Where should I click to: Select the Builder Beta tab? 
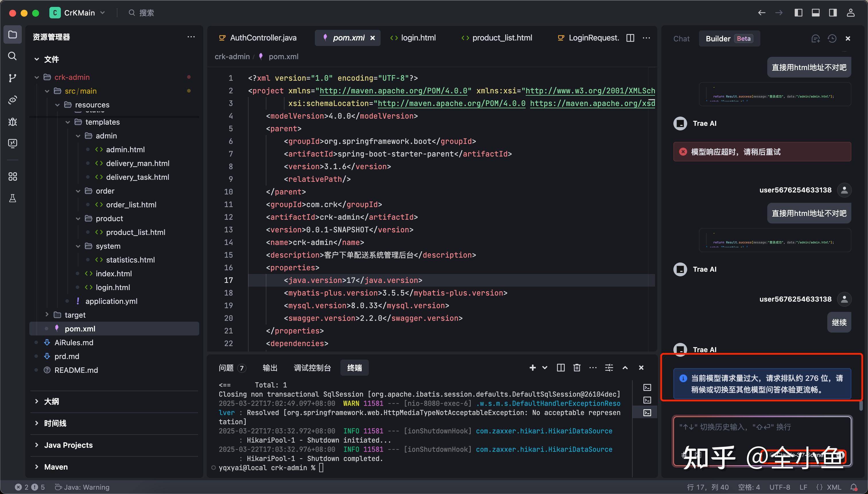coord(729,39)
